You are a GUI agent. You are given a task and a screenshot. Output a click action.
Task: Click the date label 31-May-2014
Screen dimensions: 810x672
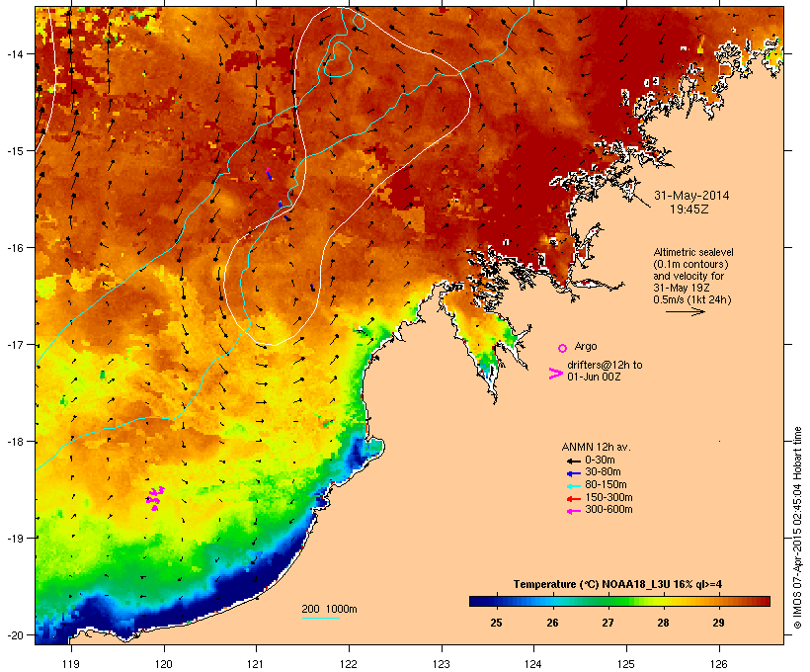(x=691, y=196)
